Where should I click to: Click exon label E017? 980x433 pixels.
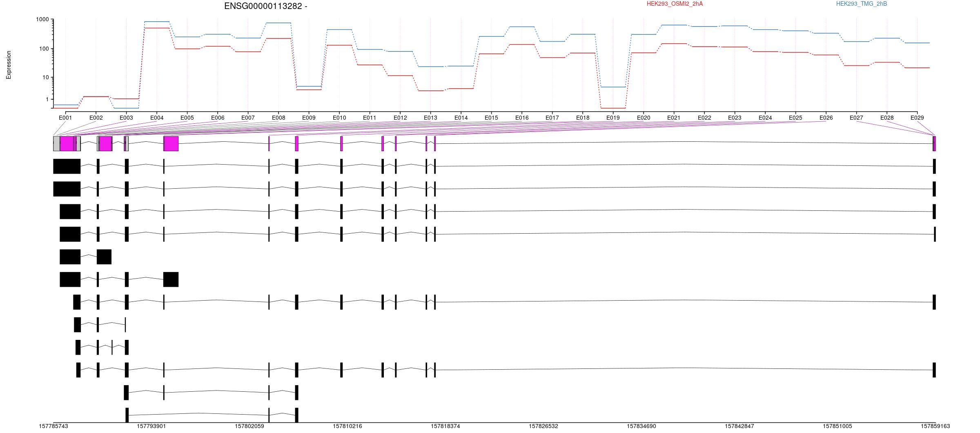552,118
